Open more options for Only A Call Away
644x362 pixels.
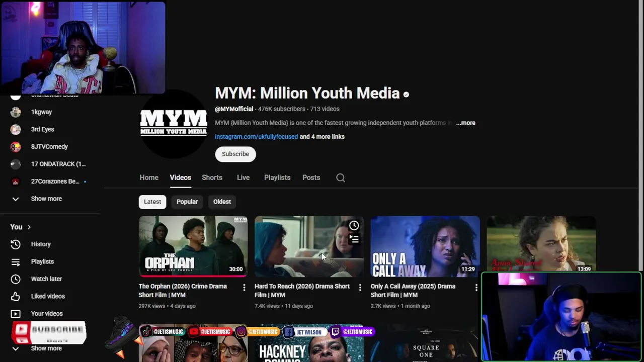click(x=476, y=288)
